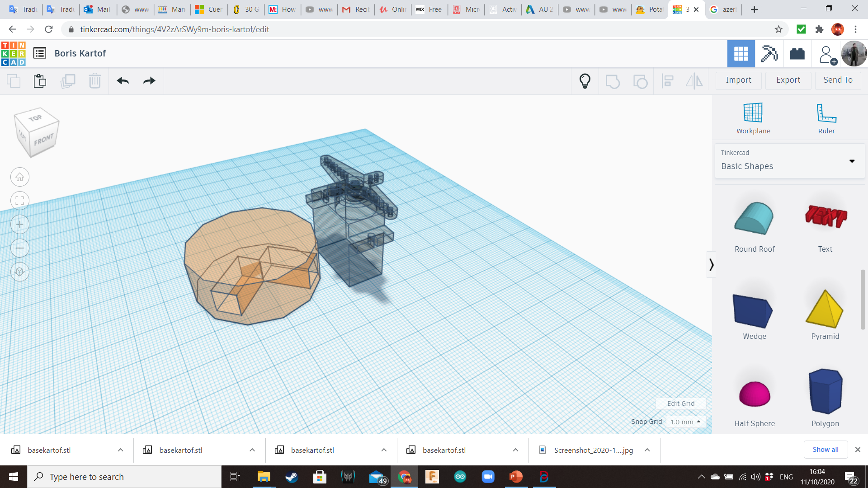Toggle orthographic perspective view cube button
This screenshot has height=488, width=868.
click(x=19, y=272)
